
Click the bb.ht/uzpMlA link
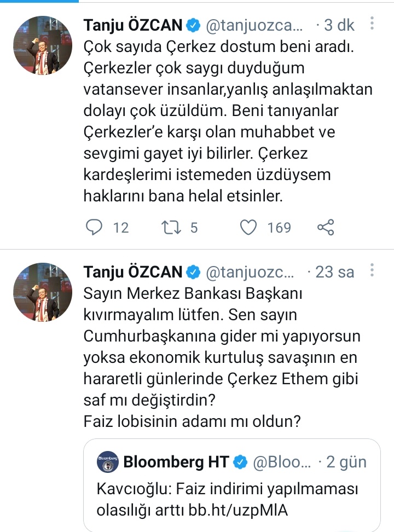coord(240,510)
